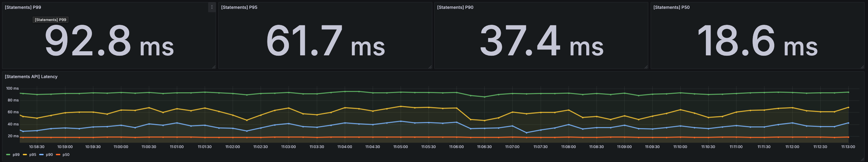
Task: Open the [Statements] P90 panel title menu
Action: coord(455,7)
